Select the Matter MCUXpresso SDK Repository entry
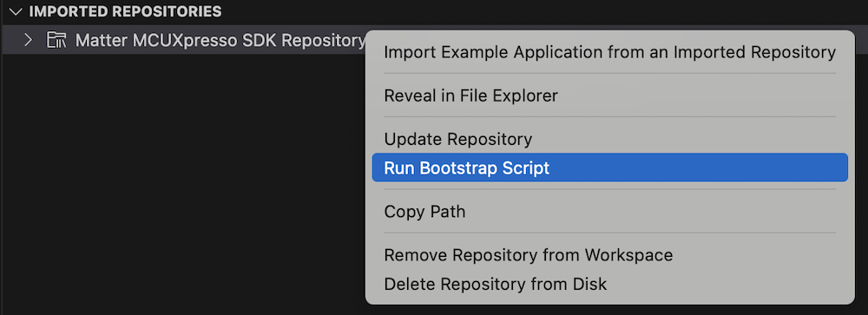This screenshot has width=868, height=315. pyautogui.click(x=220, y=40)
